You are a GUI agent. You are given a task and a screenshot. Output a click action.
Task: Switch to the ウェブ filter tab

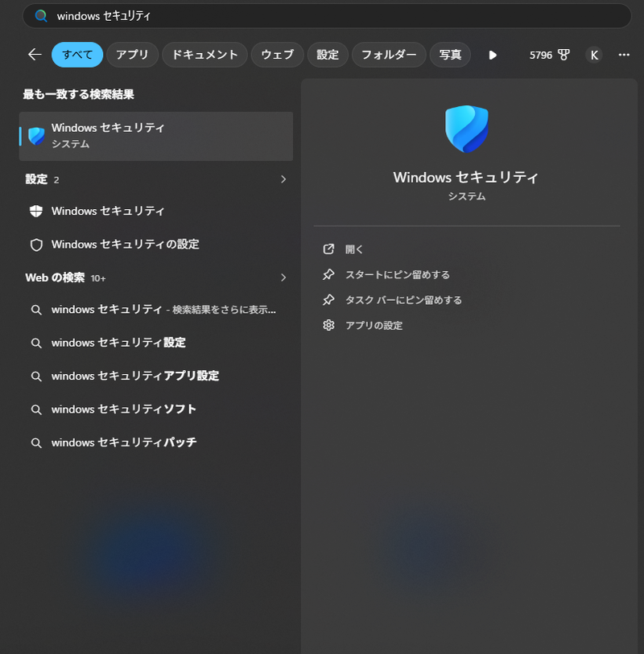pyautogui.click(x=277, y=55)
